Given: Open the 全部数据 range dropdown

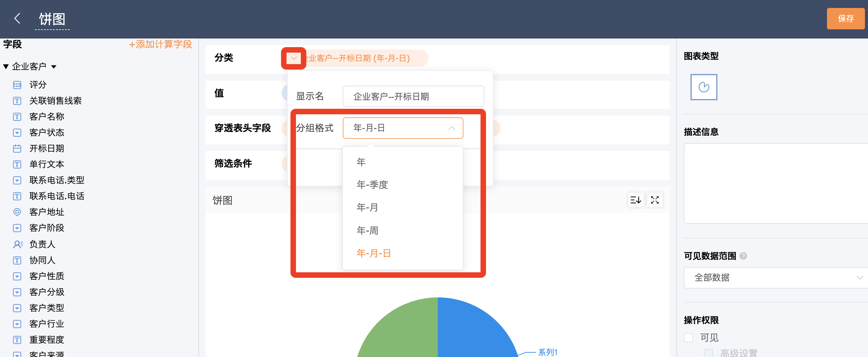Looking at the screenshot, I should (776, 278).
